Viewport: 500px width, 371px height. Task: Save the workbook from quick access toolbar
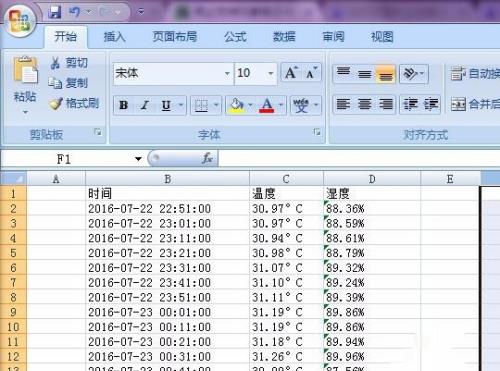tap(55, 12)
